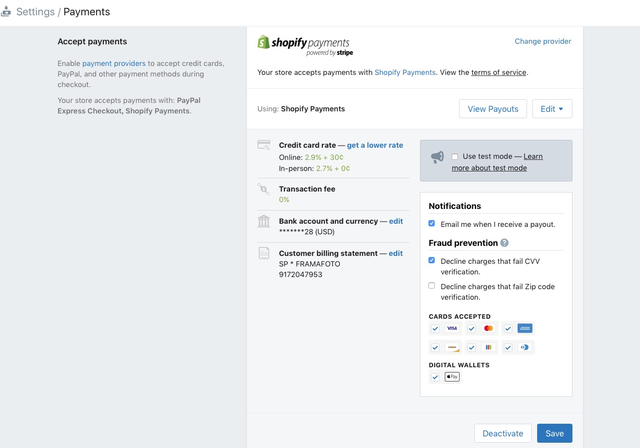This screenshot has height=448, width=640.
Task: Click the credit card rate icon
Action: (264, 145)
